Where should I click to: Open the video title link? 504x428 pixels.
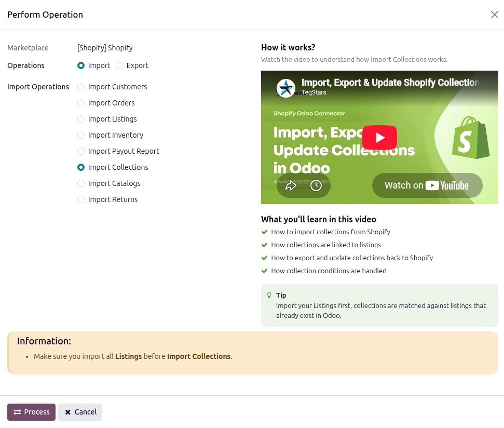pyautogui.click(x=390, y=83)
